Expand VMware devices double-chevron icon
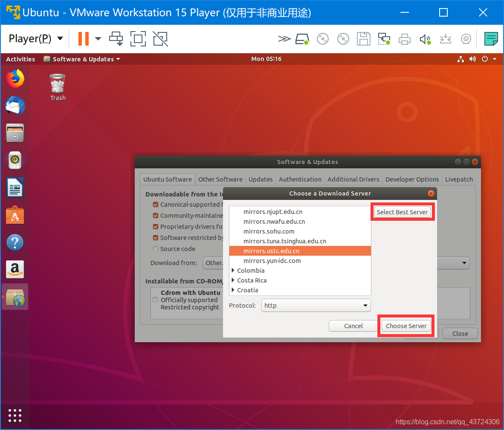The image size is (504, 430). coord(284,39)
